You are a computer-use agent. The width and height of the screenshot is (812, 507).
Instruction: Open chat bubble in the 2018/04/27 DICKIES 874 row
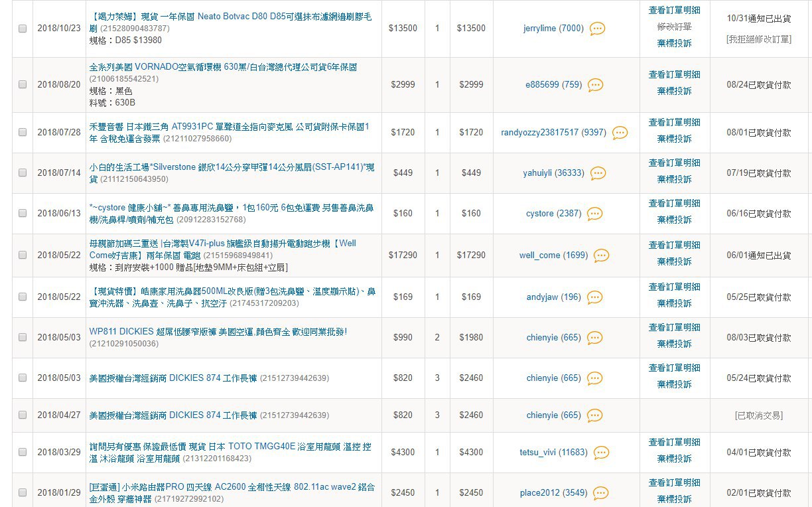point(594,415)
